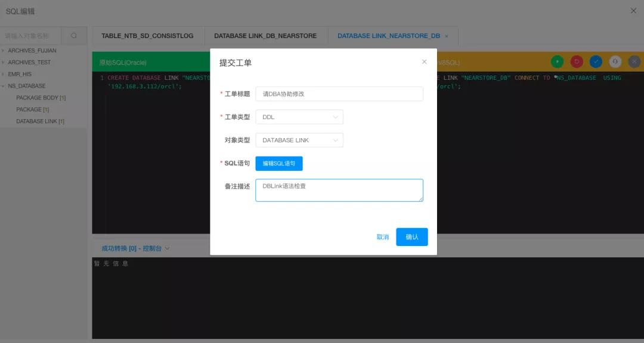
Task: Open the 对象类型 DATABASE LINK dropdown
Action: [299, 141]
